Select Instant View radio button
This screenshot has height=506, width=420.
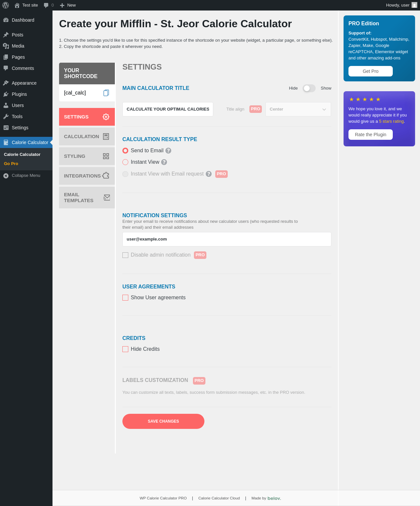(125, 162)
